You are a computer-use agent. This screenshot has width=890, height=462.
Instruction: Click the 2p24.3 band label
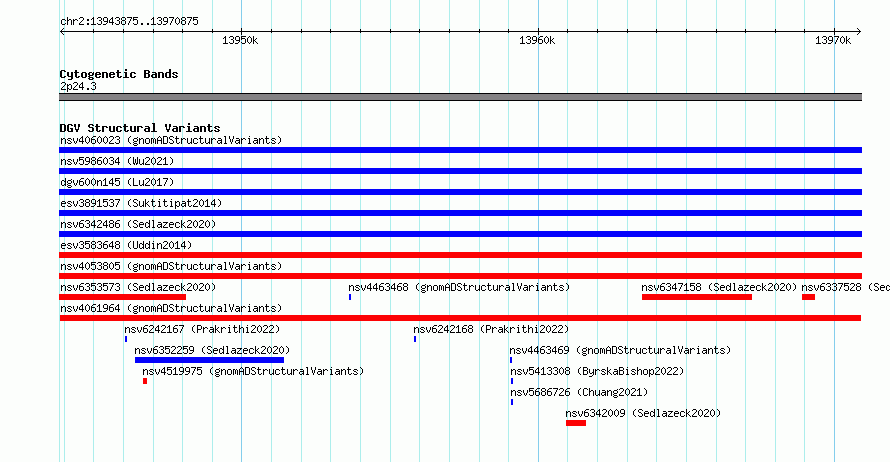pos(78,86)
